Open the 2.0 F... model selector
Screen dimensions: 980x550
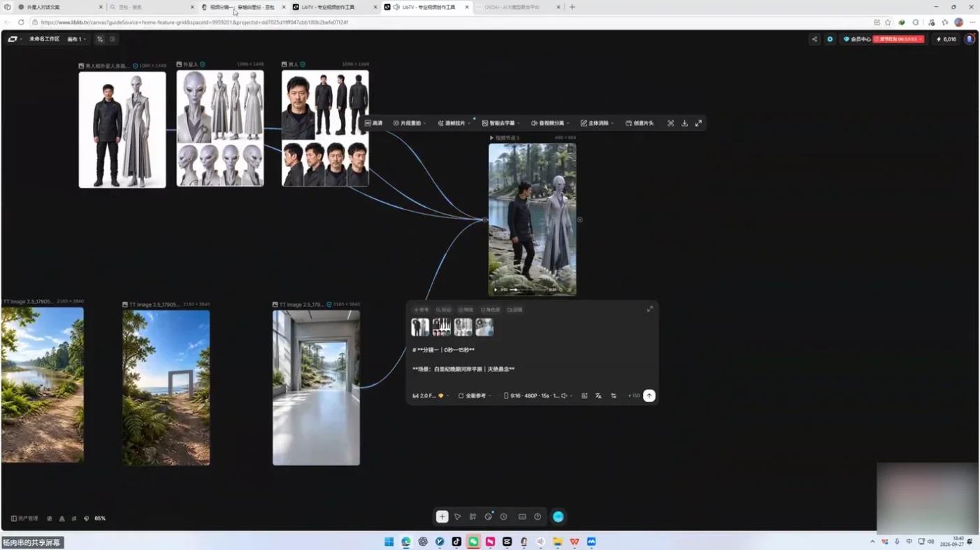(x=431, y=396)
